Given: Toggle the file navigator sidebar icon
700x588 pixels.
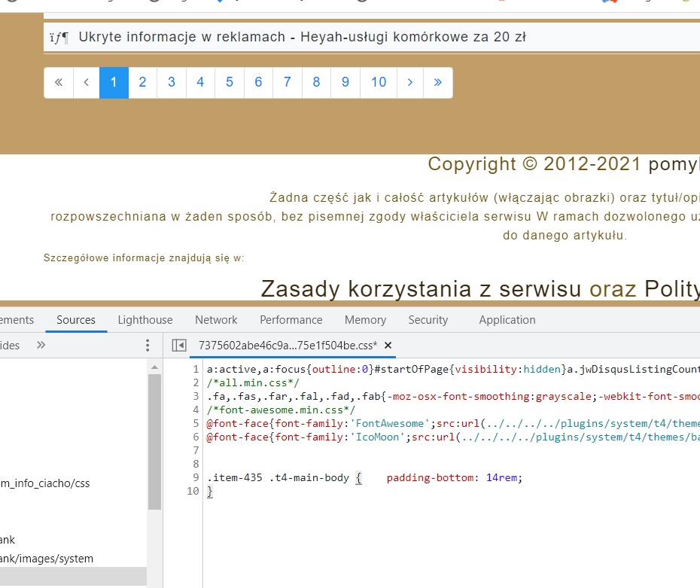Looking at the screenshot, I should pyautogui.click(x=179, y=346).
